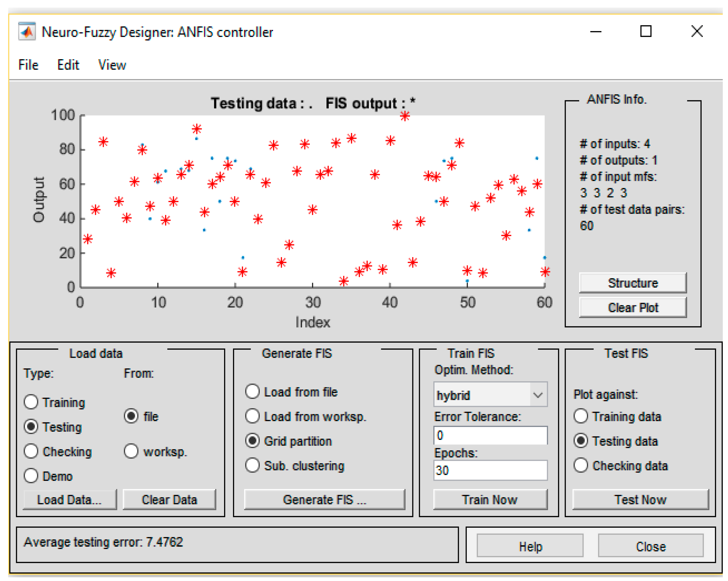
Task: Select Sub. clustering FIS generation option
Action: [252, 465]
